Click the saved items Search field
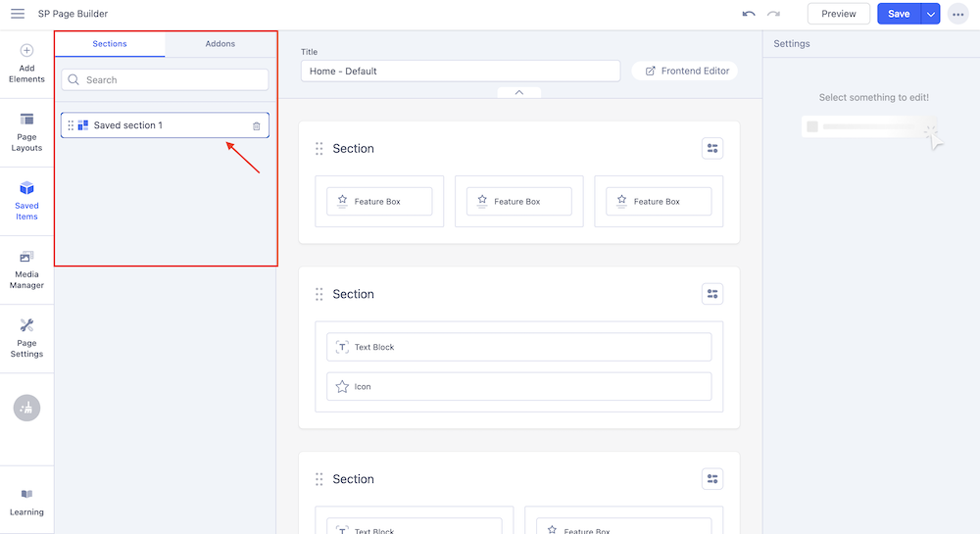 coord(165,79)
